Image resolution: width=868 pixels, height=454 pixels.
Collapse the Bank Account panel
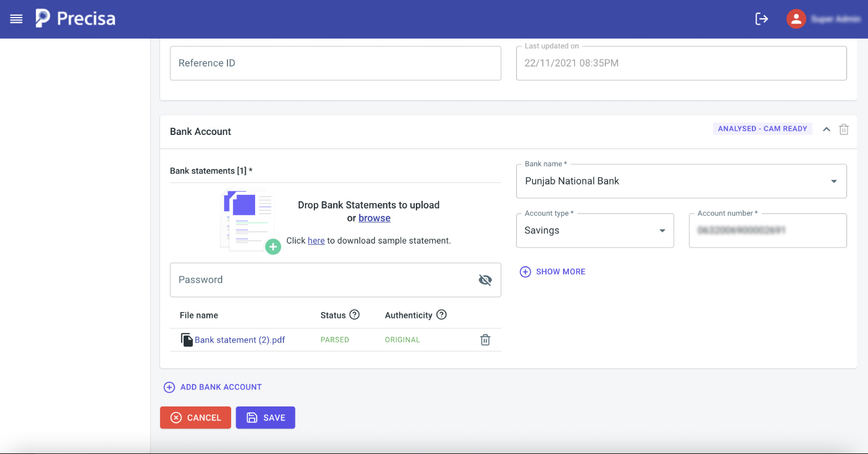[826, 129]
